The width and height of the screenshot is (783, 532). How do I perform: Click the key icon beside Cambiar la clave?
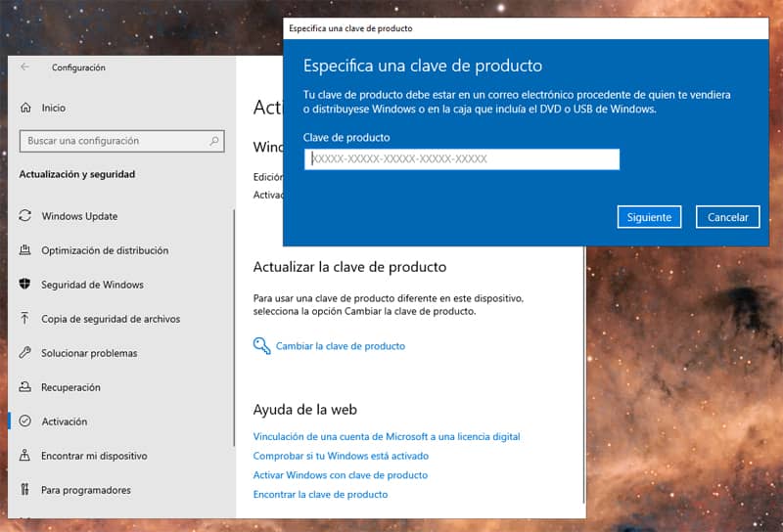click(261, 345)
